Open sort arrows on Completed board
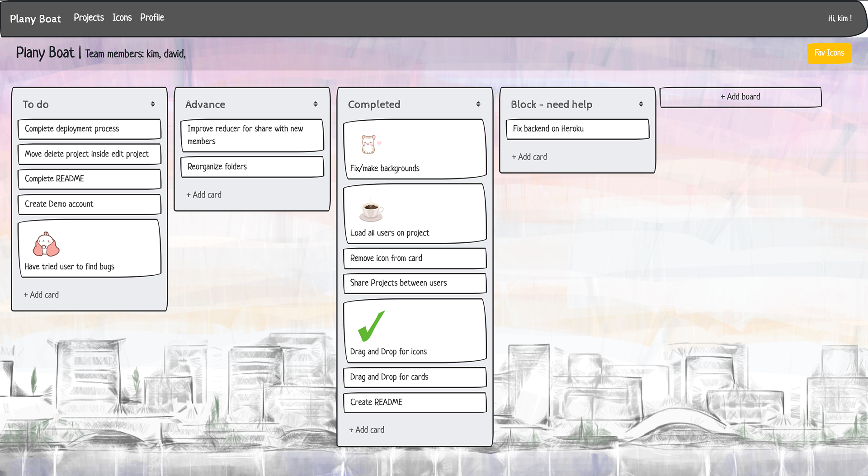The image size is (868, 476). click(478, 104)
